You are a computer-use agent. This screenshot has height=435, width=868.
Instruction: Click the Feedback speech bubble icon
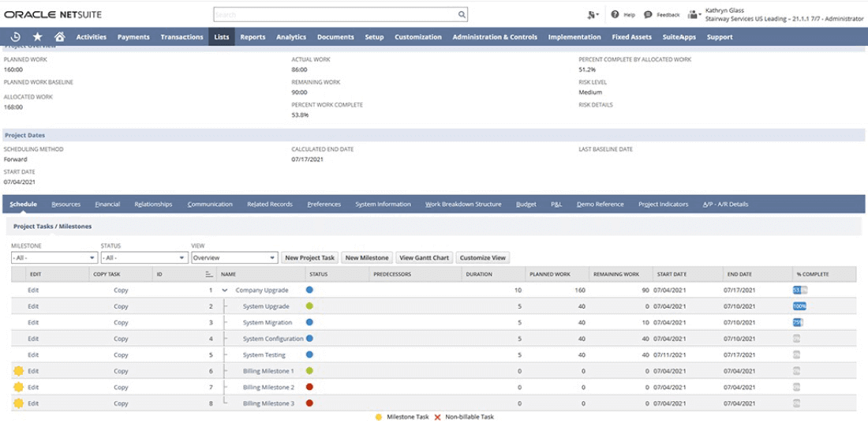[x=648, y=15]
